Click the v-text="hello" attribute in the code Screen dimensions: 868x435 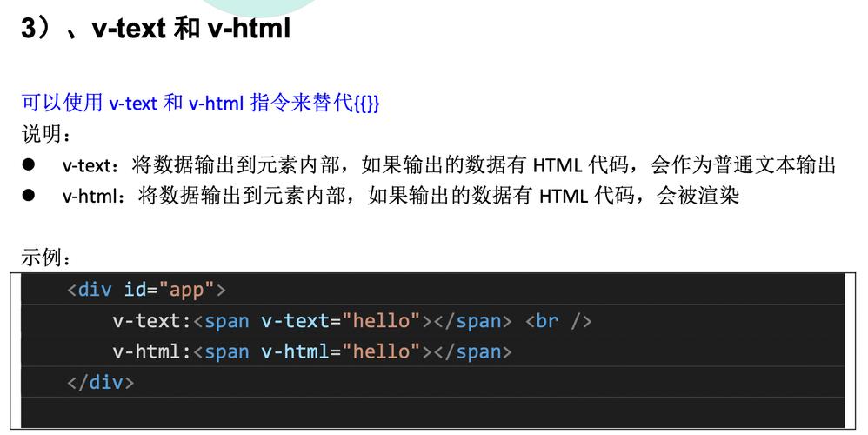[x=341, y=321]
